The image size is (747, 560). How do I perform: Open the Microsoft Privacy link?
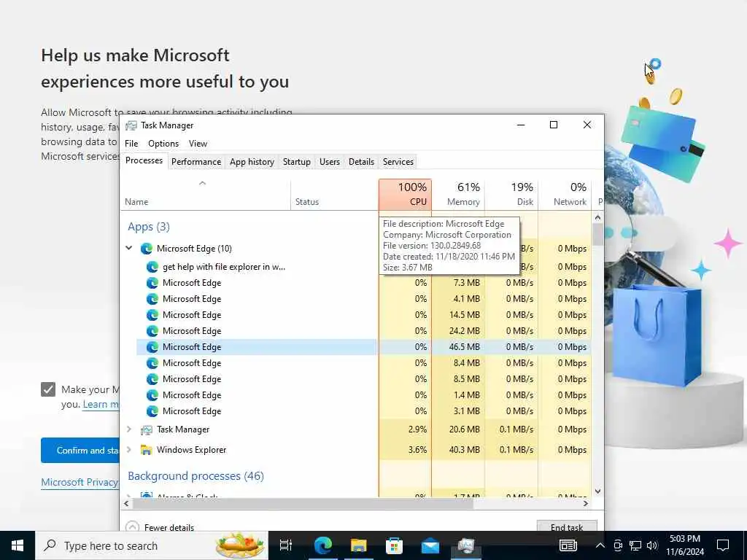pos(80,482)
